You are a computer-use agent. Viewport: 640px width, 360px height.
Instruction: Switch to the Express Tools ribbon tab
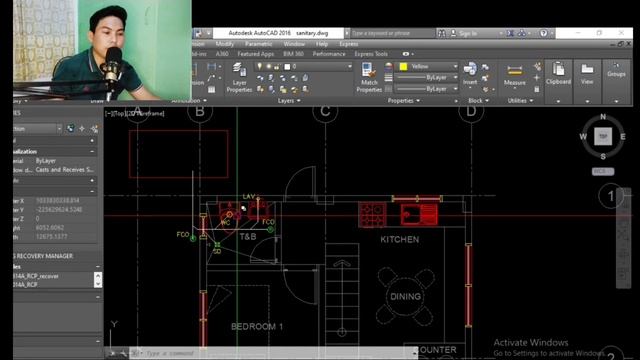(x=371, y=54)
